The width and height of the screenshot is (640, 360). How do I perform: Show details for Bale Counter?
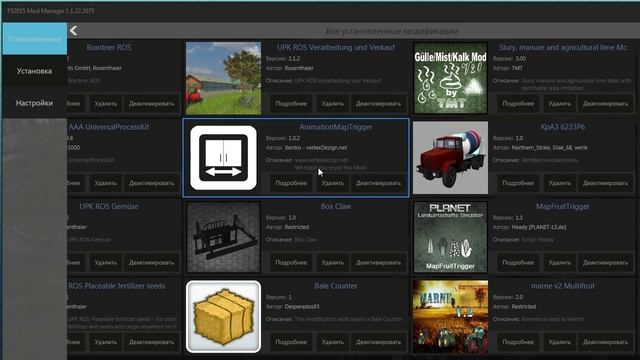(x=291, y=342)
